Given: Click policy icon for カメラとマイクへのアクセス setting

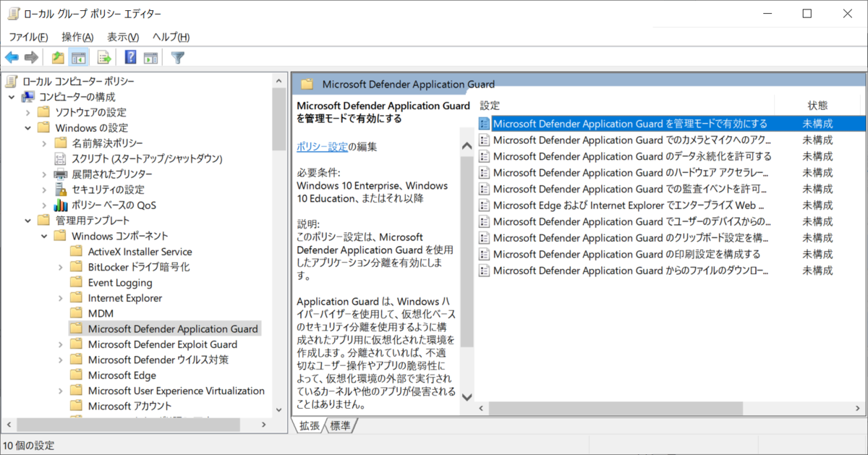Looking at the screenshot, I should (x=485, y=140).
